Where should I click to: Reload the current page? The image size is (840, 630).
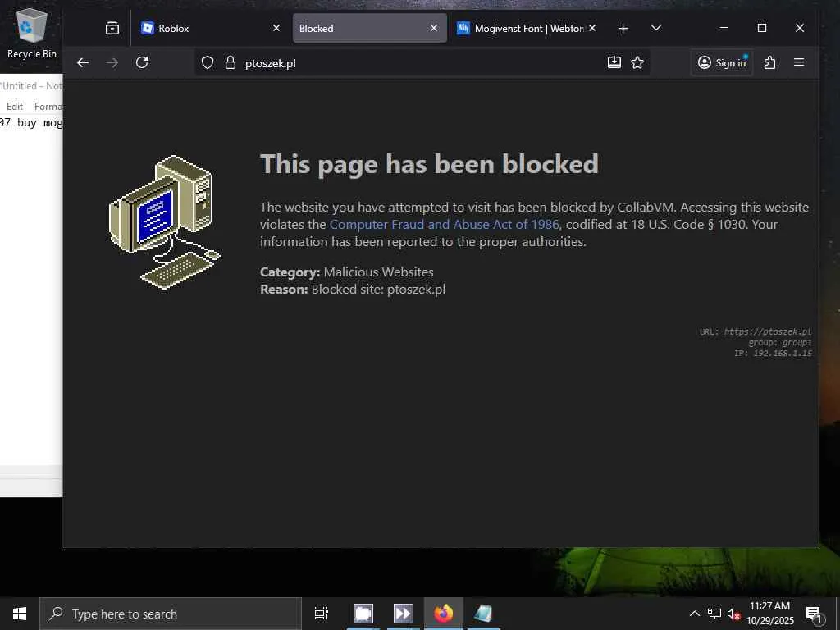tap(141, 62)
